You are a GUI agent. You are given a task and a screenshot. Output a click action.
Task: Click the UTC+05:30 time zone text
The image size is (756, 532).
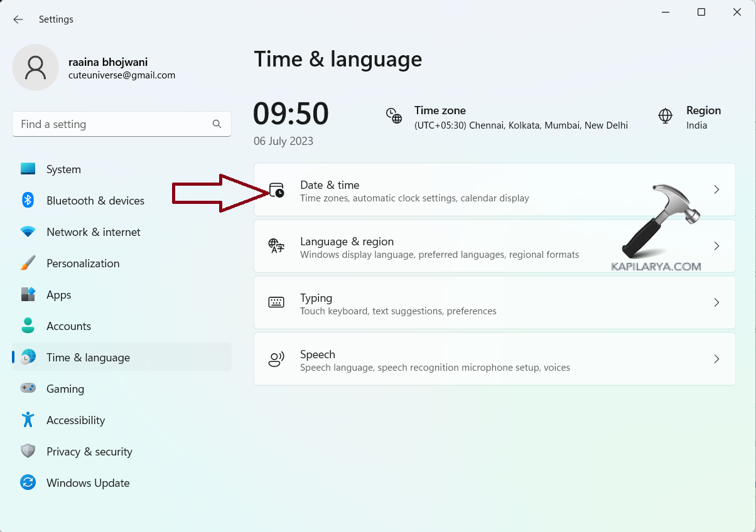coord(521,125)
